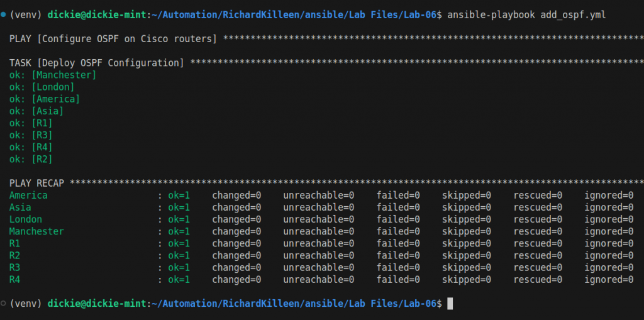644x320 pixels.
Task: Click the 'ansible-playbook add_ospf.yml' command text
Action: tap(526, 14)
